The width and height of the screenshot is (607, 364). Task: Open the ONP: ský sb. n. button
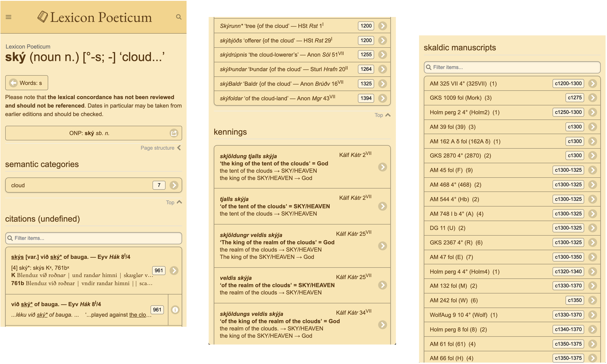(89, 133)
